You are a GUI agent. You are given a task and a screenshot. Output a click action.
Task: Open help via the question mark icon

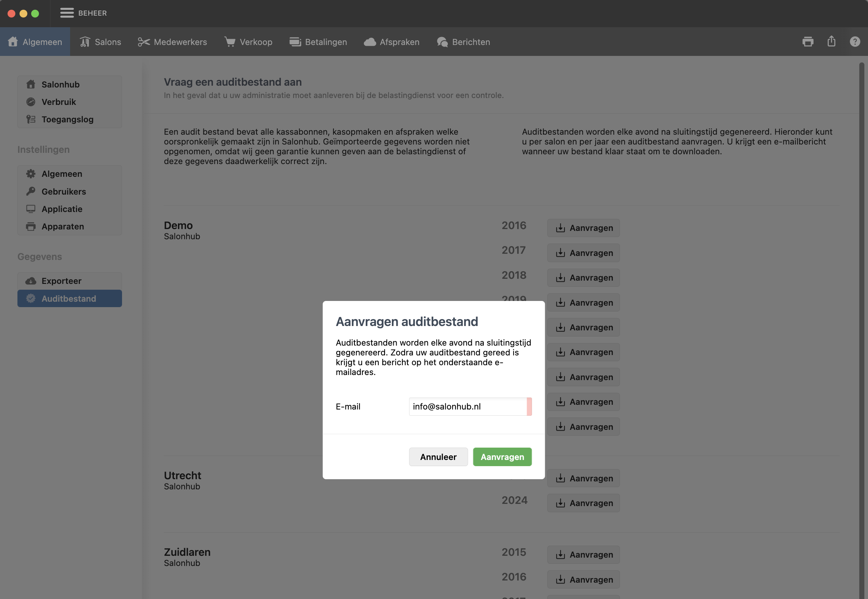[x=855, y=42]
